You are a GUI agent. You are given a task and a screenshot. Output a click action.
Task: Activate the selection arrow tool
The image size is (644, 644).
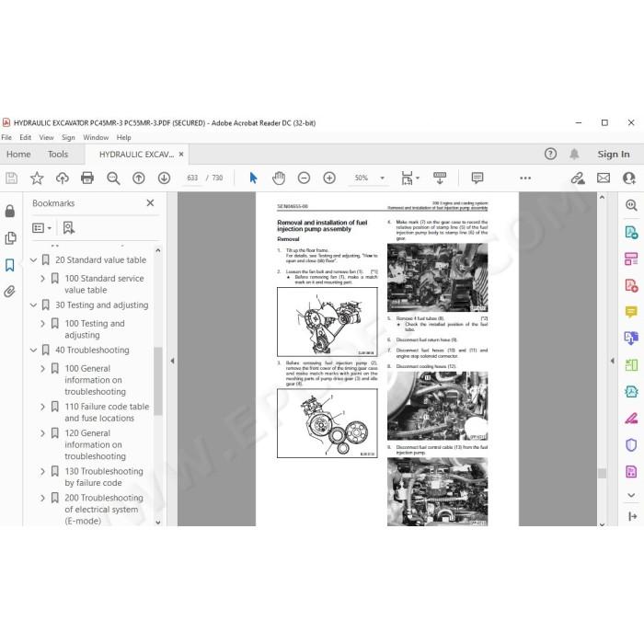coord(253,178)
